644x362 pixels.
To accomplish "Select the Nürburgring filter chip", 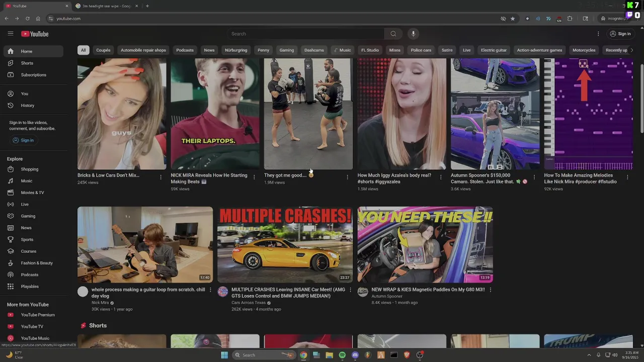I will point(236,50).
